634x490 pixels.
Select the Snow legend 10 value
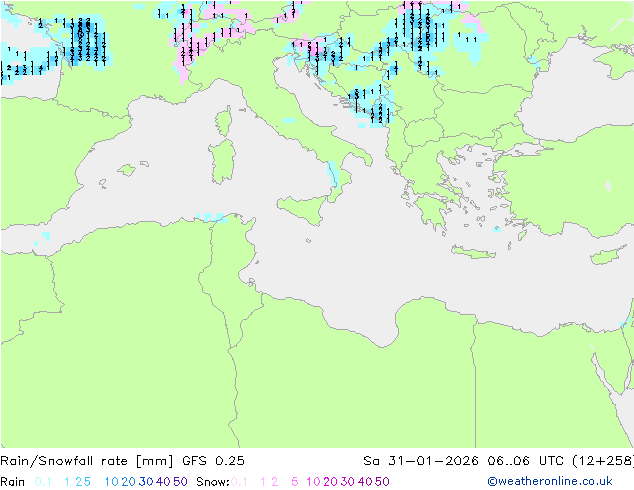click(x=313, y=482)
